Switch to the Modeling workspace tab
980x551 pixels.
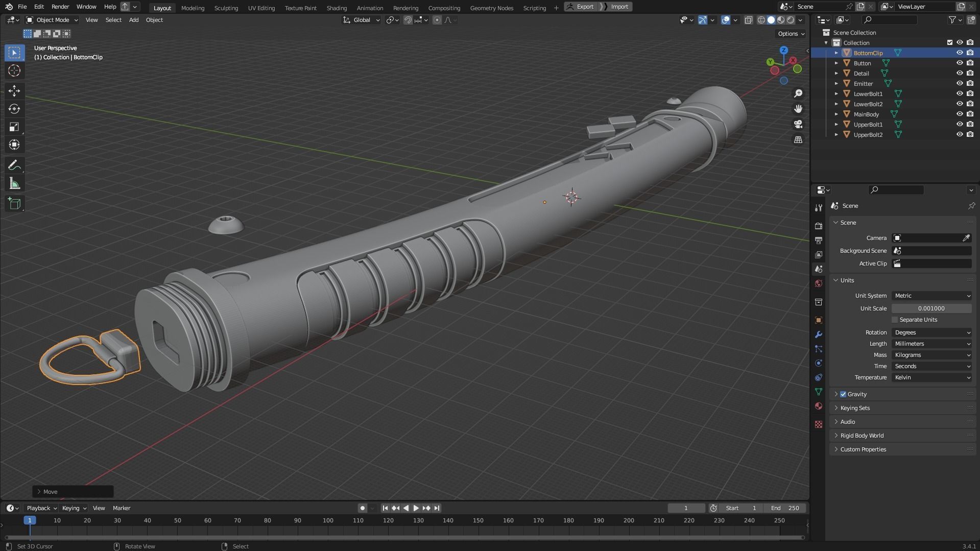pyautogui.click(x=193, y=8)
